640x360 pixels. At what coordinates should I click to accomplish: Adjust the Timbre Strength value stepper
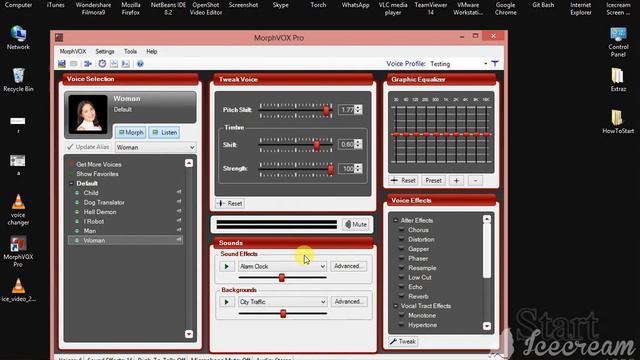coord(358,169)
